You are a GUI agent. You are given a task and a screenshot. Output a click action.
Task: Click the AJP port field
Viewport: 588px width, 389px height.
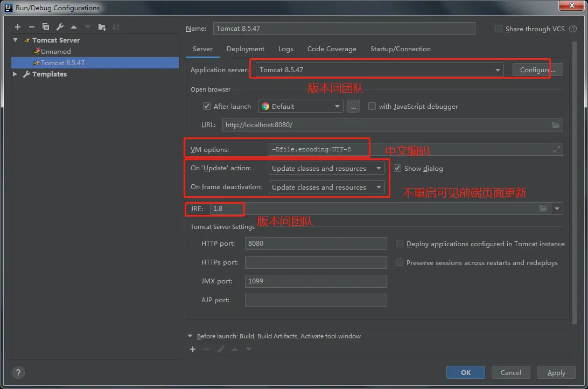(x=316, y=300)
